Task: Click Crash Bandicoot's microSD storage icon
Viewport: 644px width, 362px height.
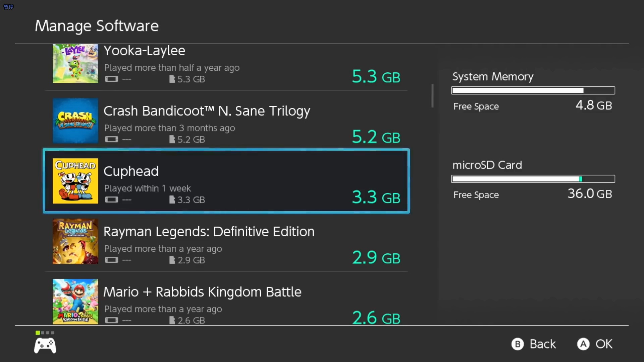Action: (172, 139)
